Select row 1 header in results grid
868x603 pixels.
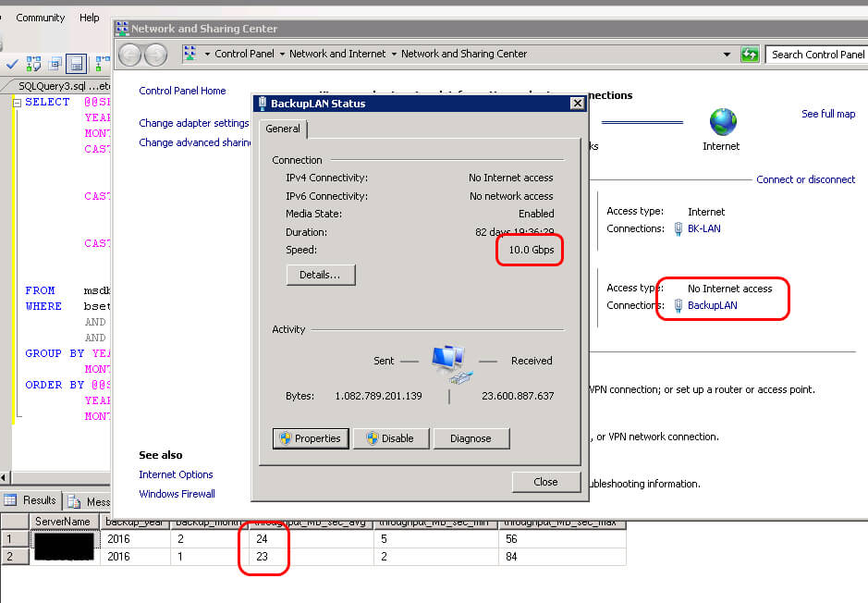pyautogui.click(x=15, y=539)
